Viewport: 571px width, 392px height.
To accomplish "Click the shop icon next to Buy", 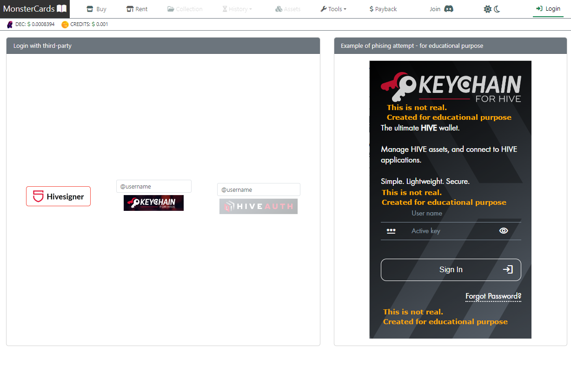I will (90, 9).
